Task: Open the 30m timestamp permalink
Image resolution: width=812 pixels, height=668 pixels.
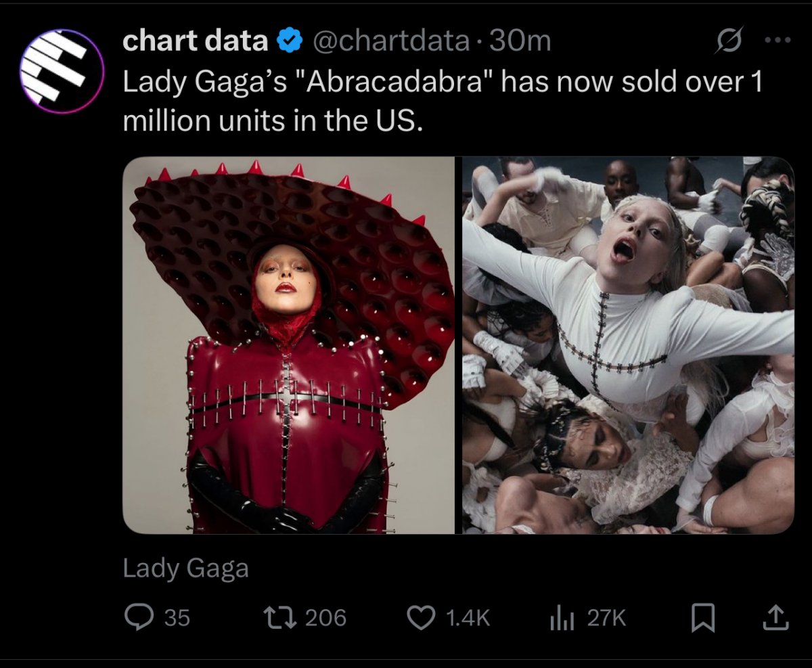Action: pyautogui.click(x=520, y=42)
